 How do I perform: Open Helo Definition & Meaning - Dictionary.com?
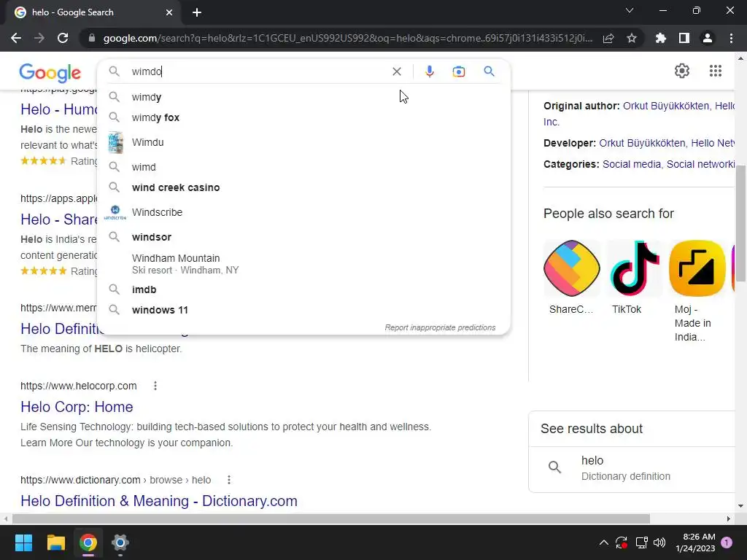(158, 501)
